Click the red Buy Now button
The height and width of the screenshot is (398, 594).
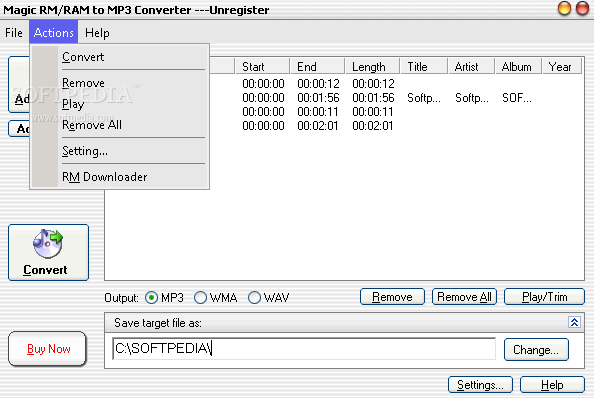pyautogui.click(x=48, y=349)
